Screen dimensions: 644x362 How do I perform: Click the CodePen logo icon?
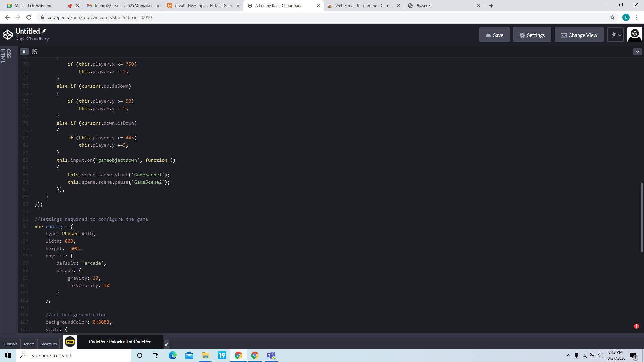8,35
